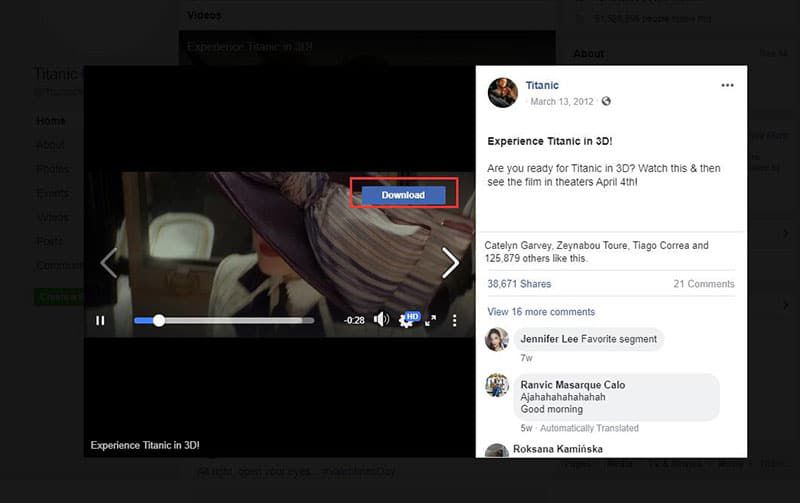Click the video caption Experience Titanic in 3D!
800x503 pixels.
coord(145,445)
